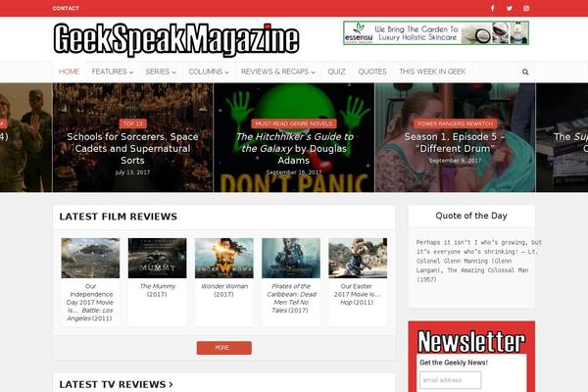Click the search magnifier icon

(x=525, y=72)
